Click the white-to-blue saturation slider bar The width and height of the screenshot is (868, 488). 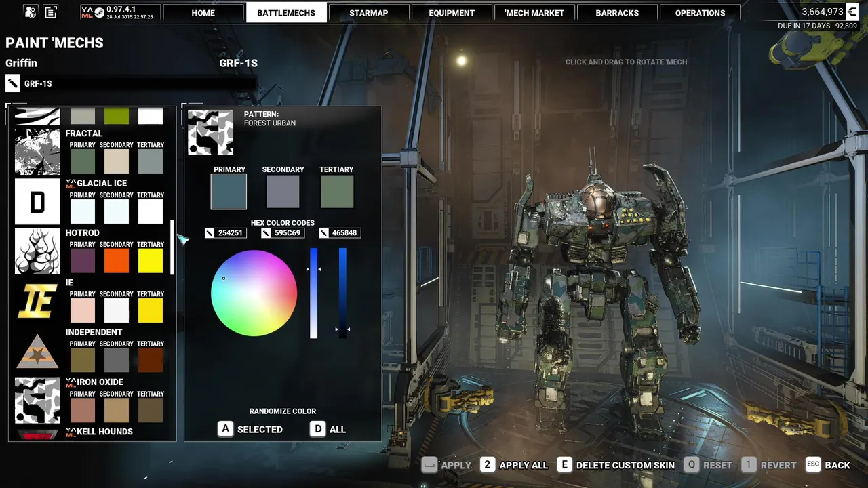pyautogui.click(x=313, y=293)
